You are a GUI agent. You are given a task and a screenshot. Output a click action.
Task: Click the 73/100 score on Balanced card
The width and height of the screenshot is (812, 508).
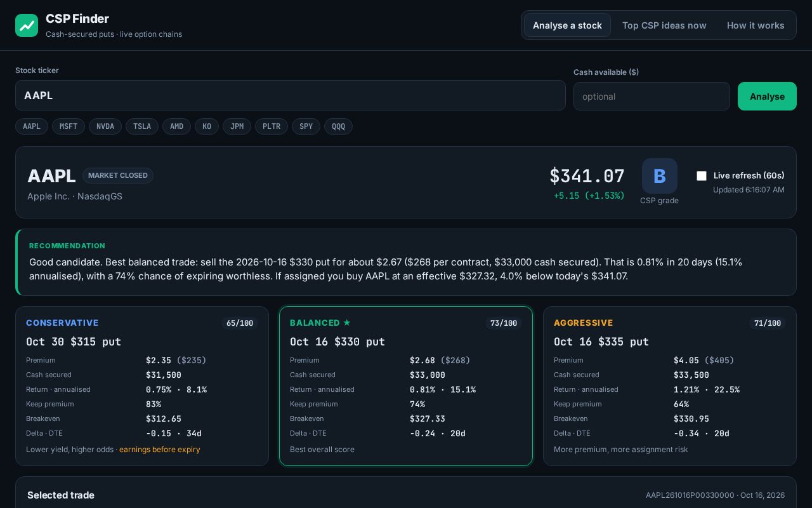(504, 323)
